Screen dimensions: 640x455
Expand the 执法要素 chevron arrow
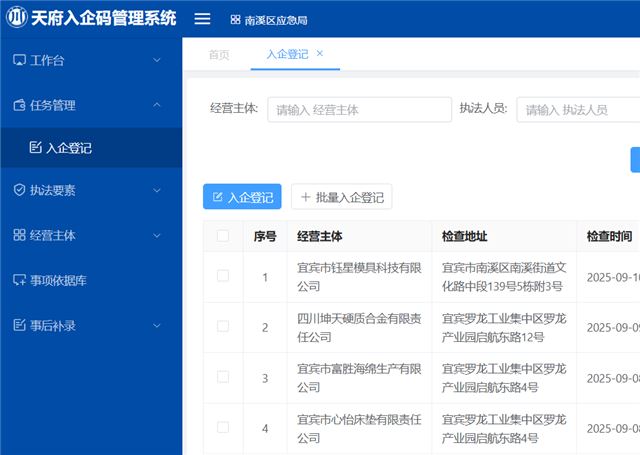click(157, 191)
